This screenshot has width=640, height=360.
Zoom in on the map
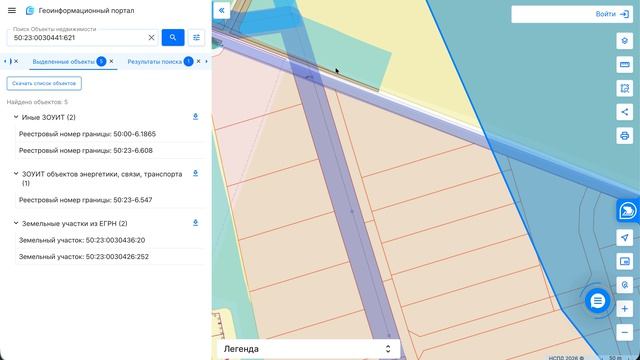tap(624, 309)
